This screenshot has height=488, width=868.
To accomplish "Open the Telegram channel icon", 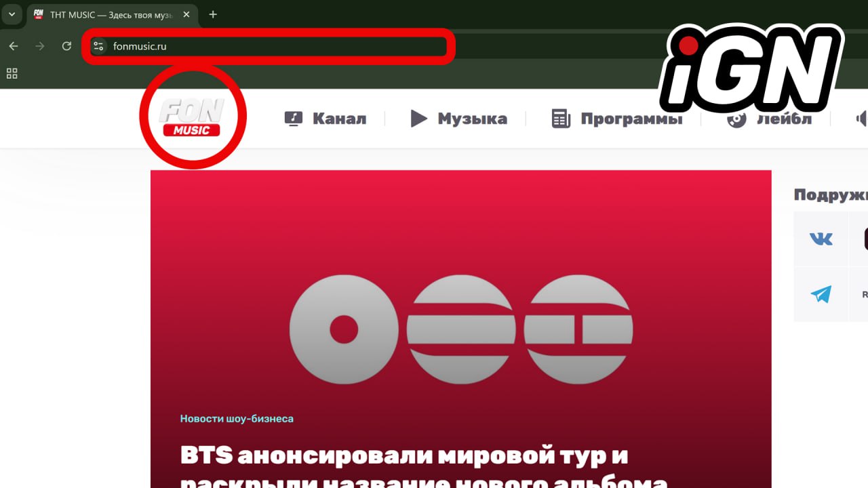I will click(821, 294).
